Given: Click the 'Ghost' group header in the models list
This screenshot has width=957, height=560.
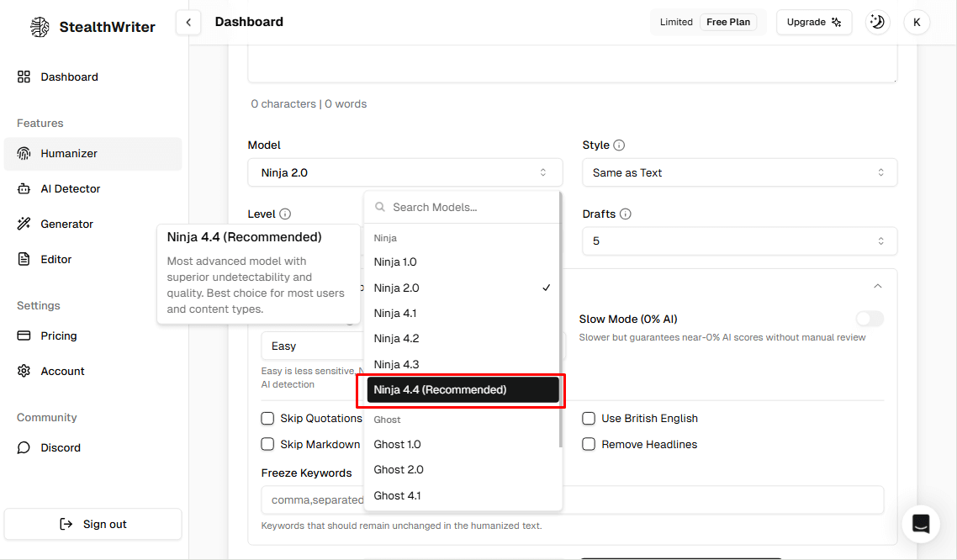Looking at the screenshot, I should [387, 420].
